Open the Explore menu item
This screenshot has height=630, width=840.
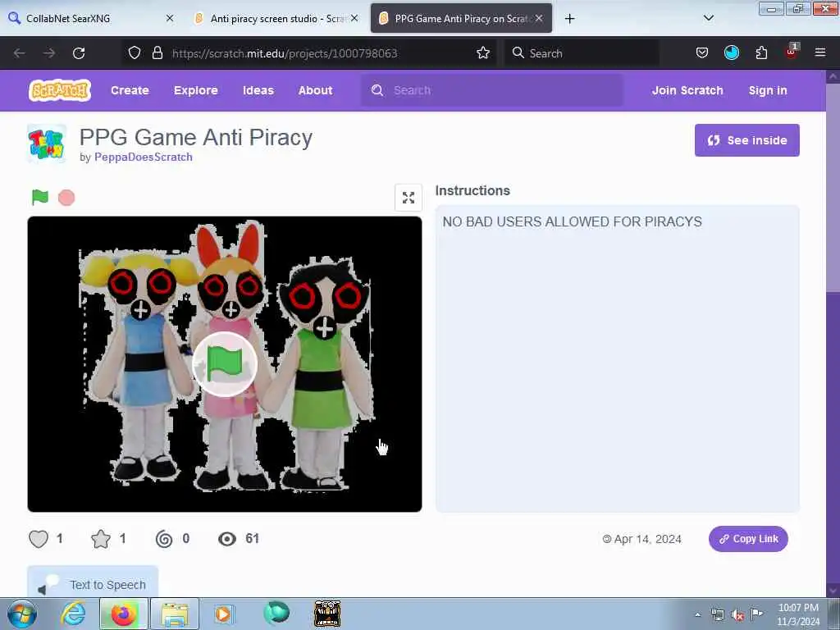pyautogui.click(x=195, y=90)
